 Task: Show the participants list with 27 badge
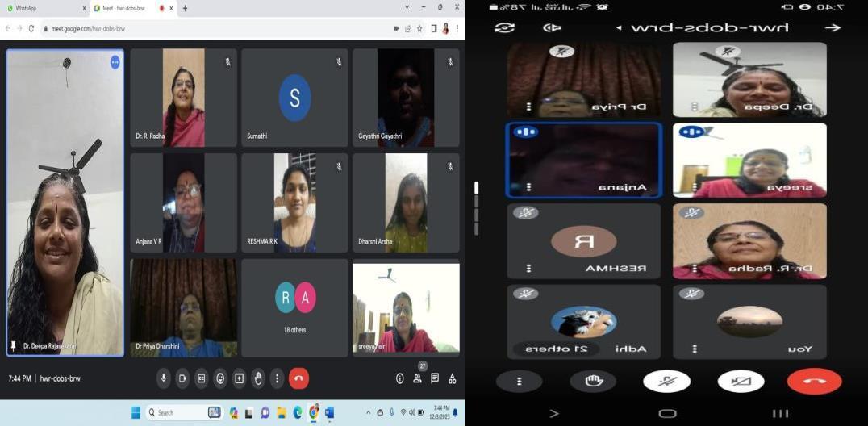point(417,378)
